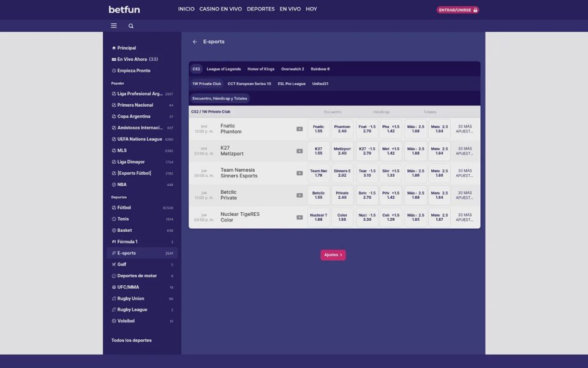Click the ENTRAR/UNIRSE button
The width and height of the screenshot is (588, 368).
click(458, 10)
